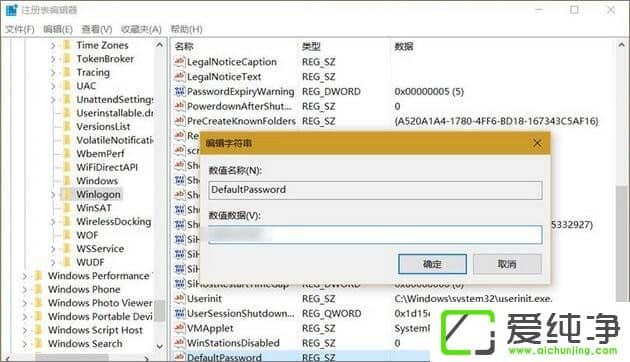630x362 pixels.
Task: Select the Userinstallable.drivers key in tree
Action: (115, 113)
